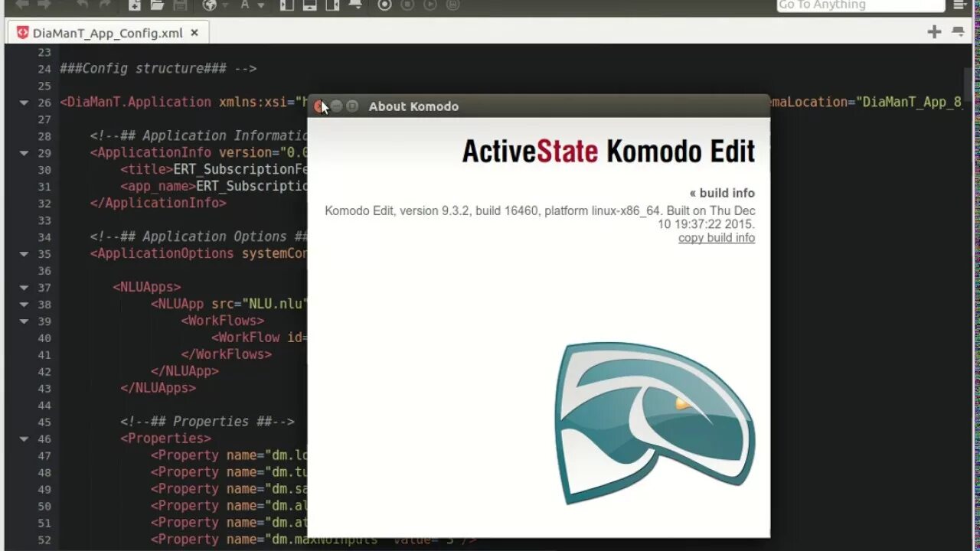Click '<NLUApps>' opening tag on line 37
Viewport: 980px width, 551px height.
pos(147,287)
